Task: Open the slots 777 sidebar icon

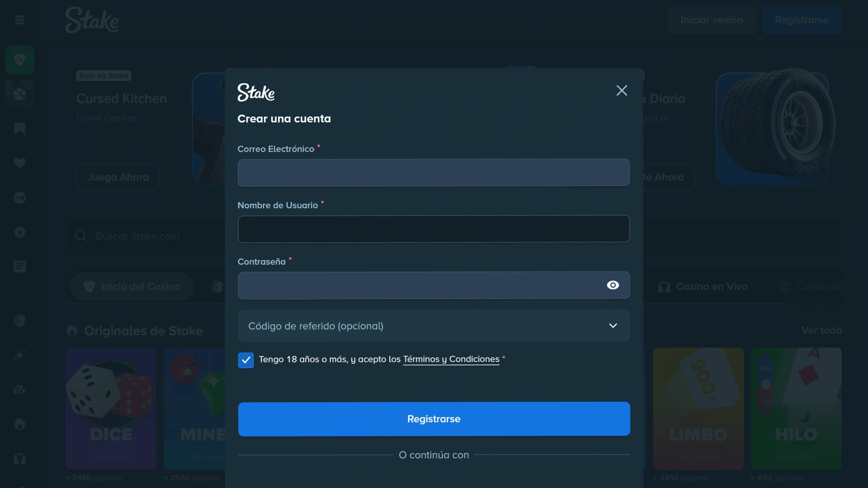Action: coord(19,389)
